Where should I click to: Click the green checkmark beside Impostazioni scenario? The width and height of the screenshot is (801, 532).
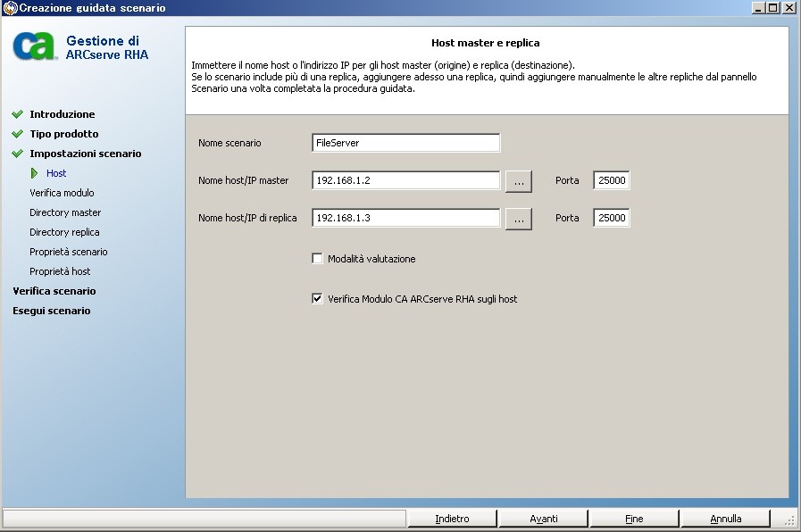(17, 154)
